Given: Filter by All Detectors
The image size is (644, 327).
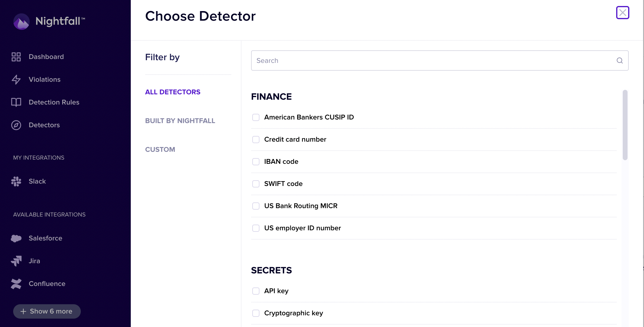Looking at the screenshot, I should pyautogui.click(x=173, y=92).
